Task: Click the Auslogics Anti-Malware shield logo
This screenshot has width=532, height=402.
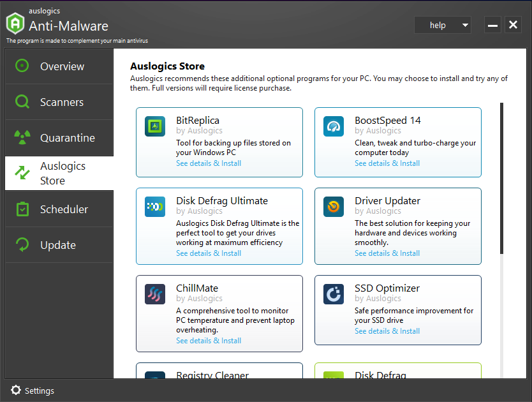Action: coord(15,23)
